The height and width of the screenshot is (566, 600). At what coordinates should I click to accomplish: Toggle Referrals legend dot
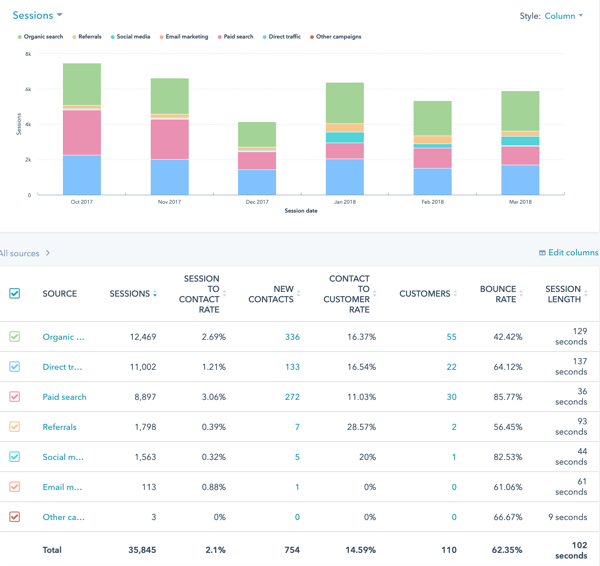74,37
